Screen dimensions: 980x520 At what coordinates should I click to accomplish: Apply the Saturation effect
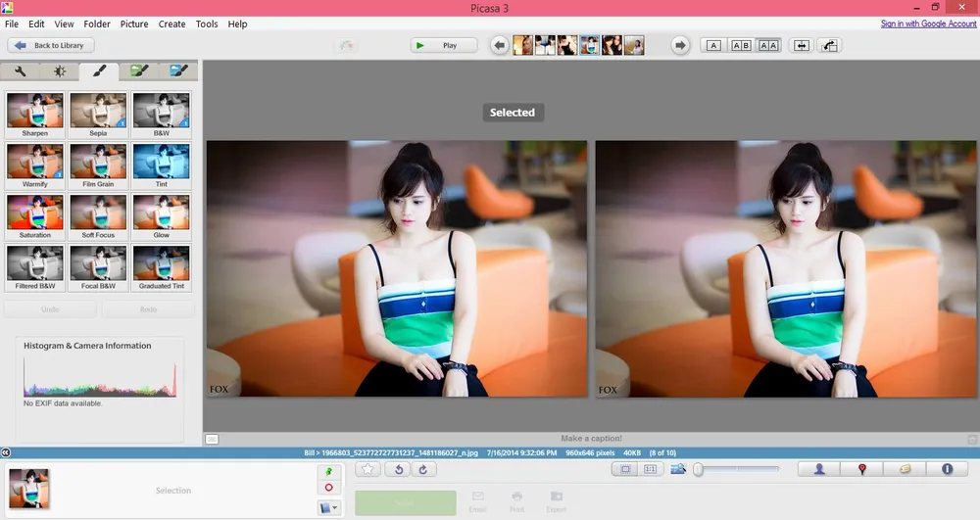35,216
